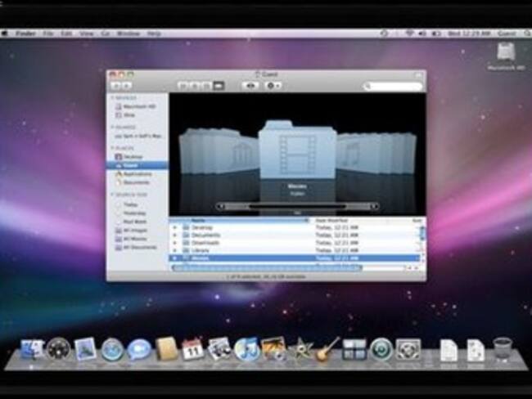Switch Finder to icon view
The width and height of the screenshot is (532, 399).
pos(183,85)
